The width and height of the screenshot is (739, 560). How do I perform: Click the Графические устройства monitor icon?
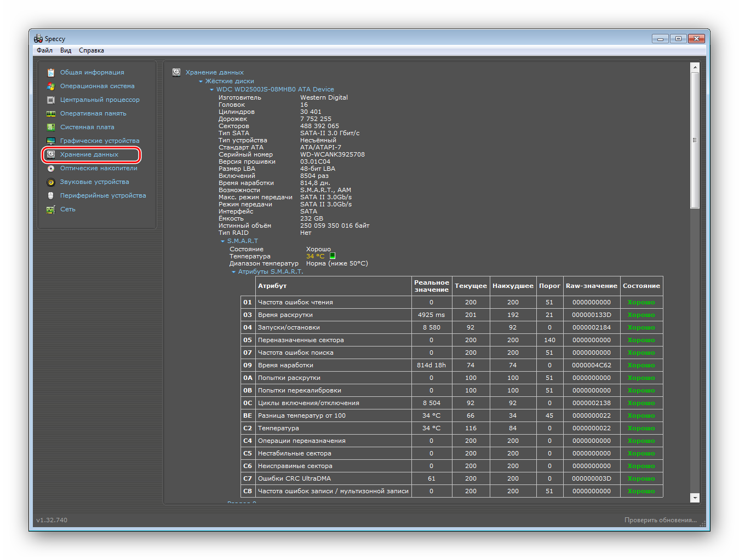[x=51, y=141]
